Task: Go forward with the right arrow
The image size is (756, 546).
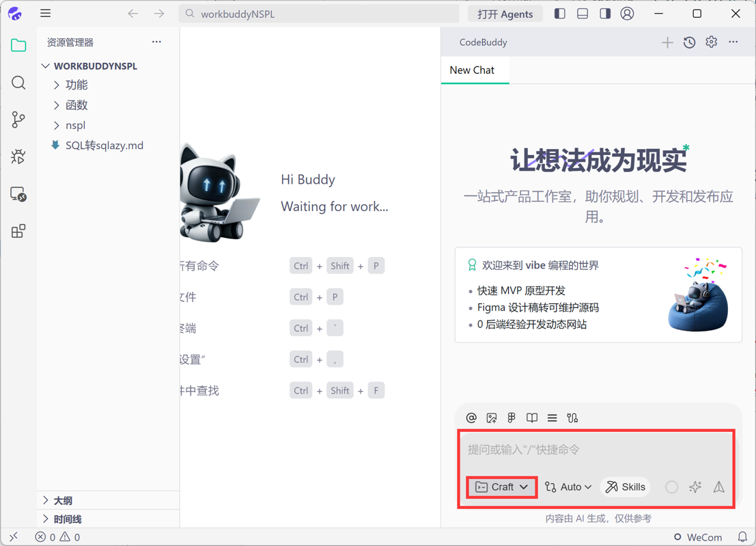Action: tap(159, 14)
